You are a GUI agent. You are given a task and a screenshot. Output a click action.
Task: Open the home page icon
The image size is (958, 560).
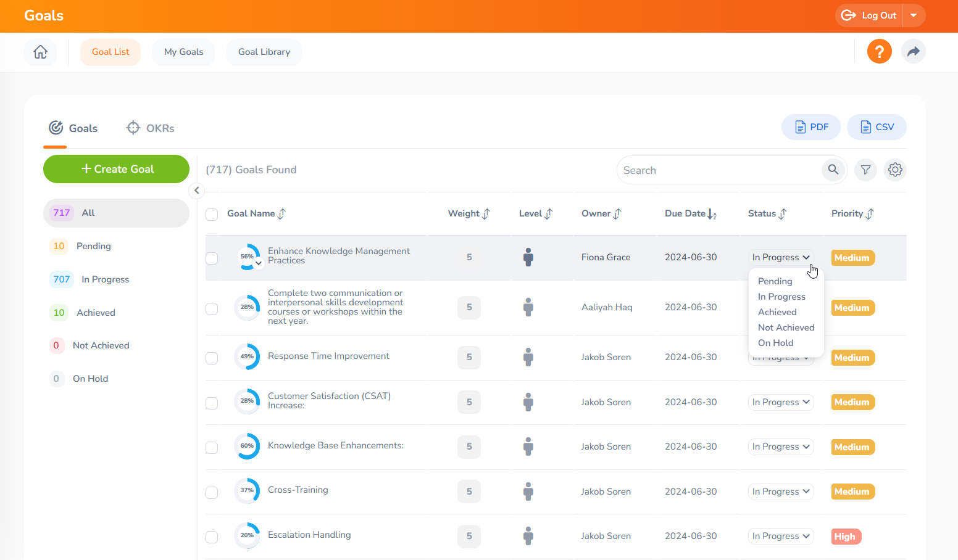click(x=40, y=52)
